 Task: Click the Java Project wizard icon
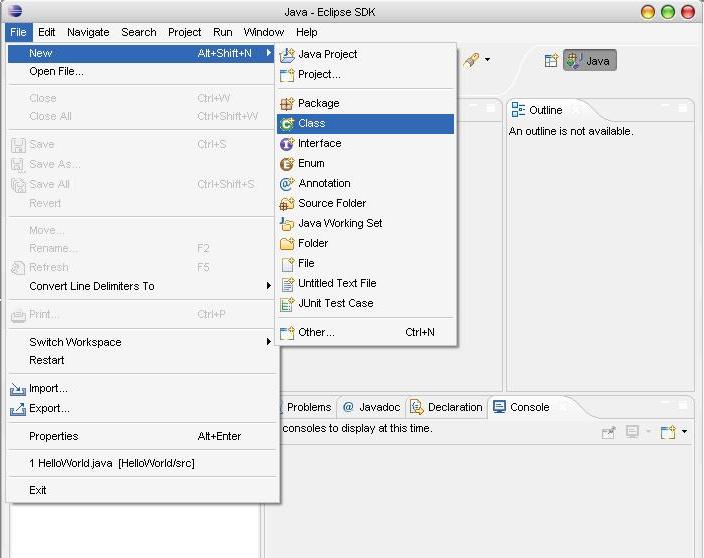287,55
